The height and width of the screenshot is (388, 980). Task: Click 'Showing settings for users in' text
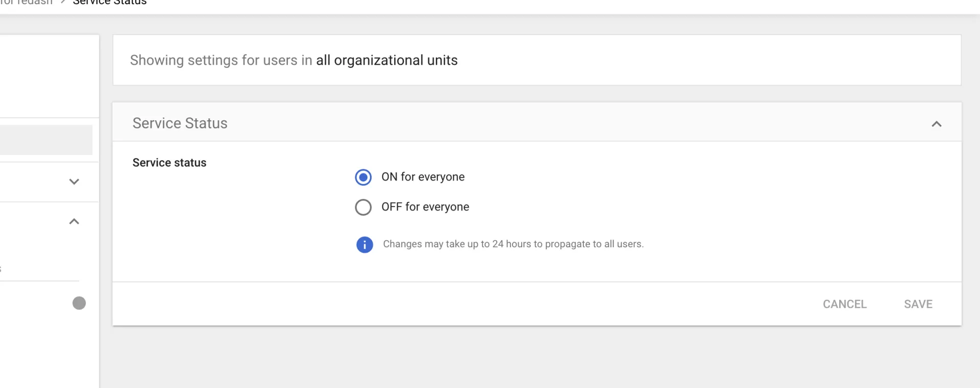(220, 60)
